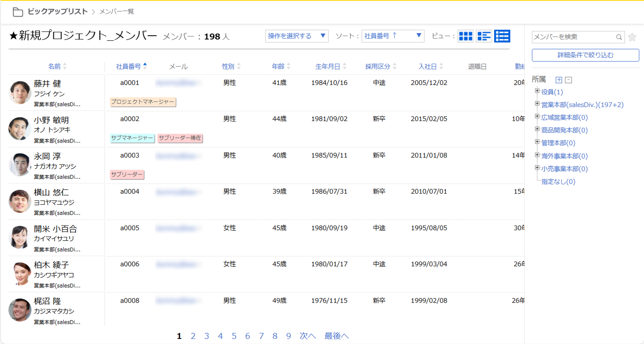Expand all departments plus icon
This screenshot has height=344, width=644.
[x=559, y=80]
